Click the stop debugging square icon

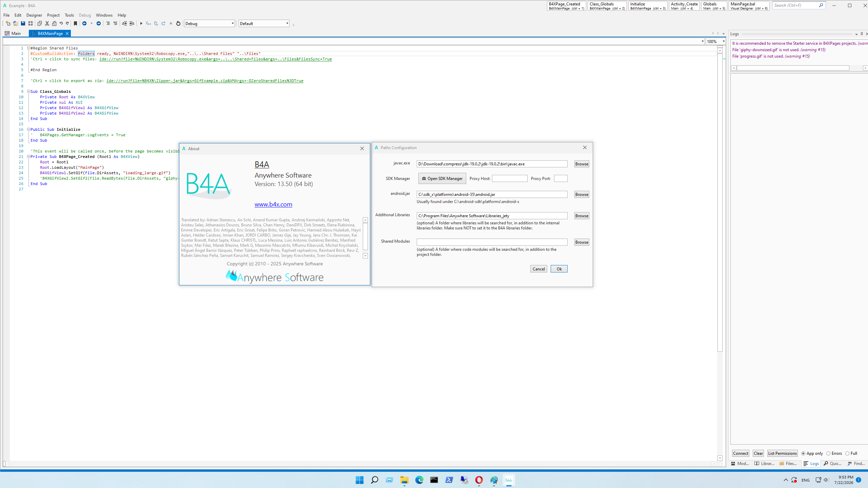(x=171, y=23)
